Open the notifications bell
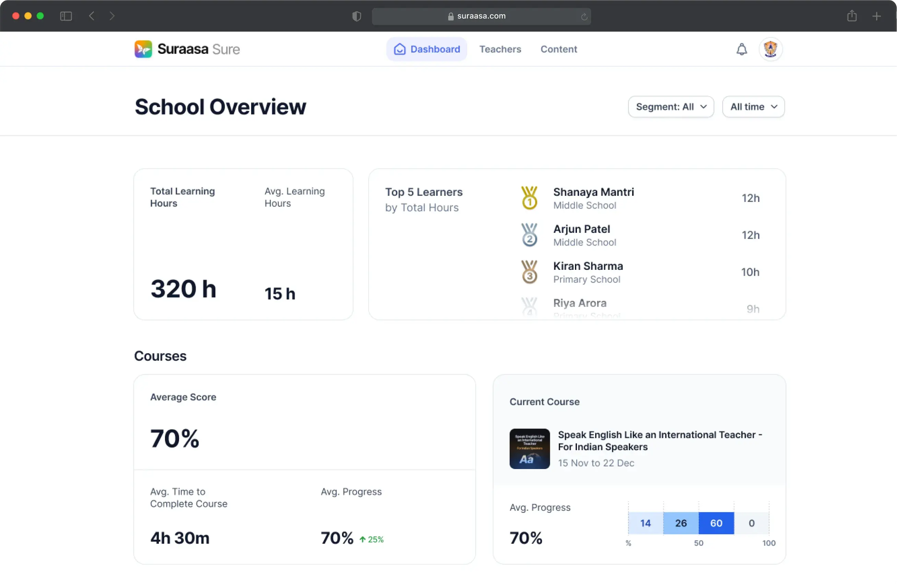Viewport: 897px width, 588px height. point(741,49)
